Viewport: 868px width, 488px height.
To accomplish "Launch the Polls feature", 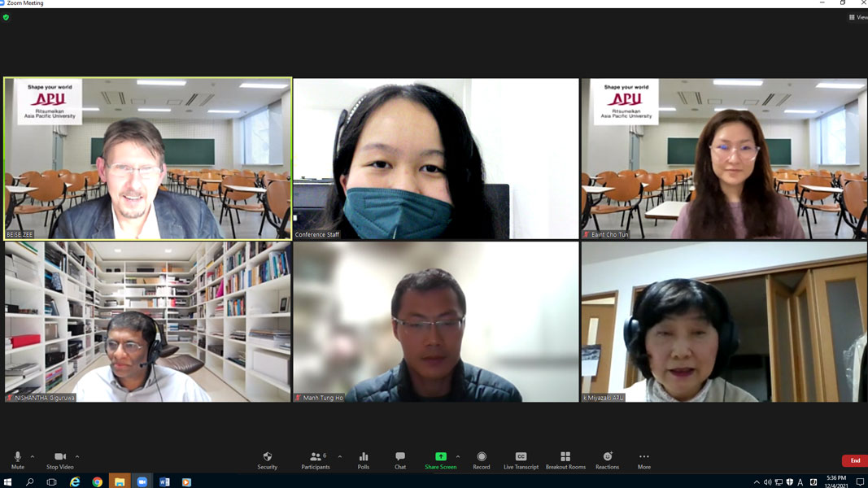I will pyautogui.click(x=364, y=460).
